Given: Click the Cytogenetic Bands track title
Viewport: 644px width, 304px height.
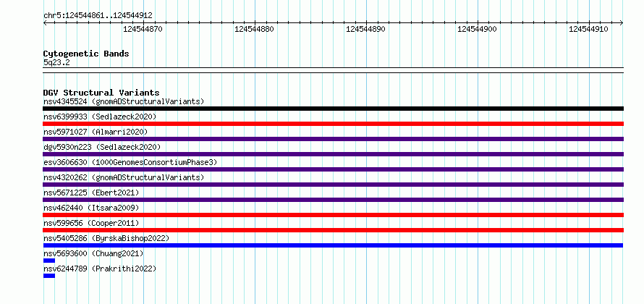Looking at the screenshot, I should pos(86,54).
